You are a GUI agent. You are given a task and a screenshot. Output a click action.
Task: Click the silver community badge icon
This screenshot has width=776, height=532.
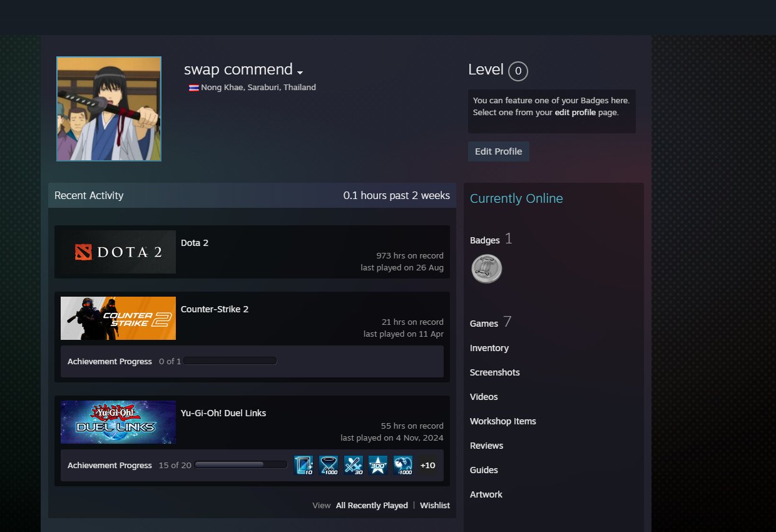click(x=486, y=269)
